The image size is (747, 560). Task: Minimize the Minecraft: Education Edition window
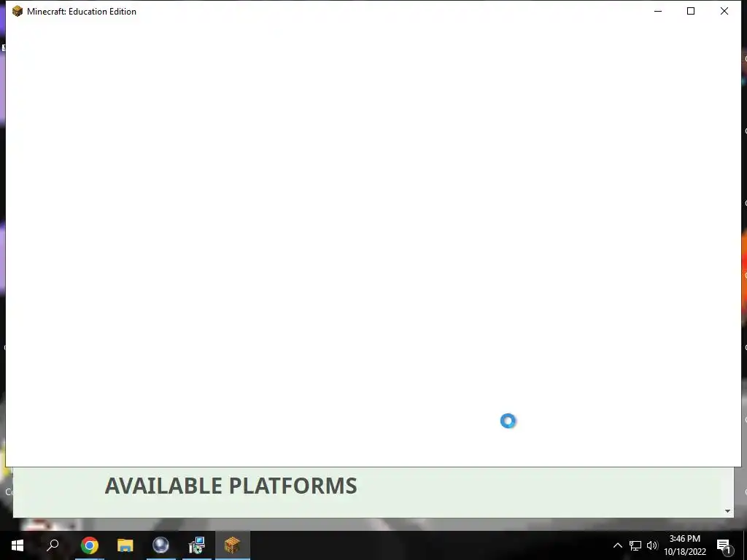[658, 11]
